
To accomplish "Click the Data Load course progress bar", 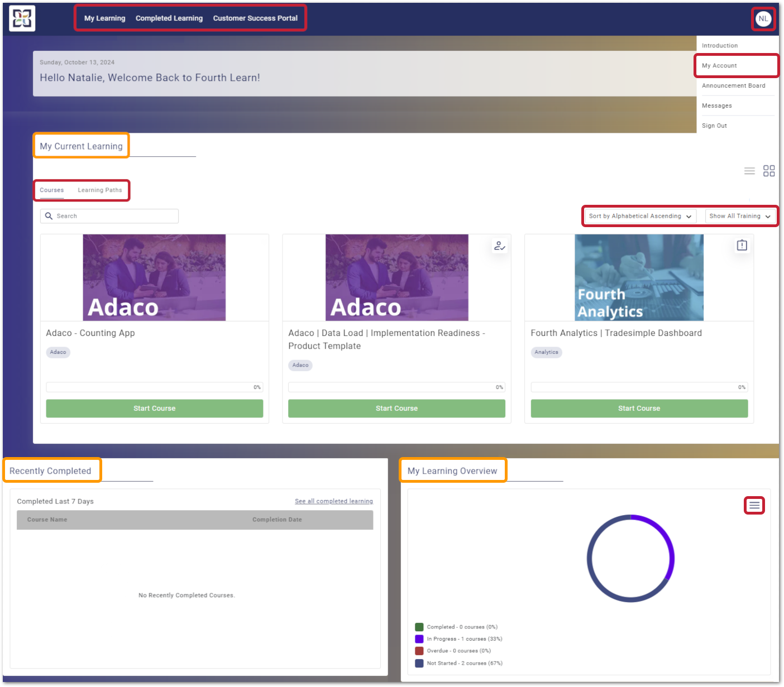I will pos(396,387).
